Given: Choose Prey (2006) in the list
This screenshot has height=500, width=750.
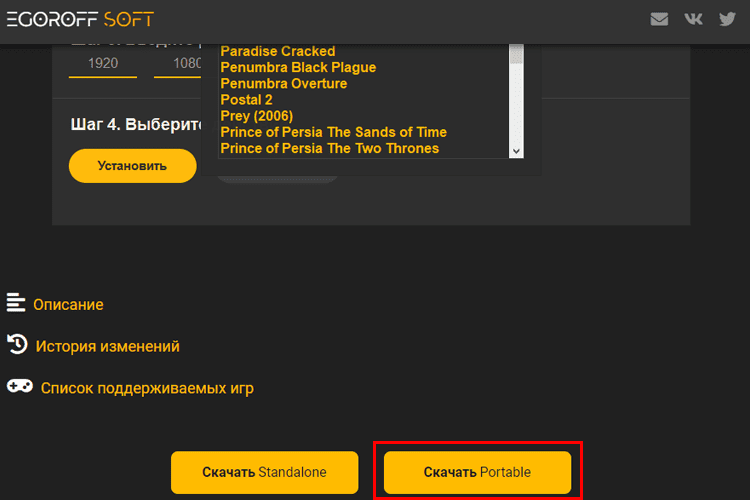Looking at the screenshot, I should pos(256,116).
